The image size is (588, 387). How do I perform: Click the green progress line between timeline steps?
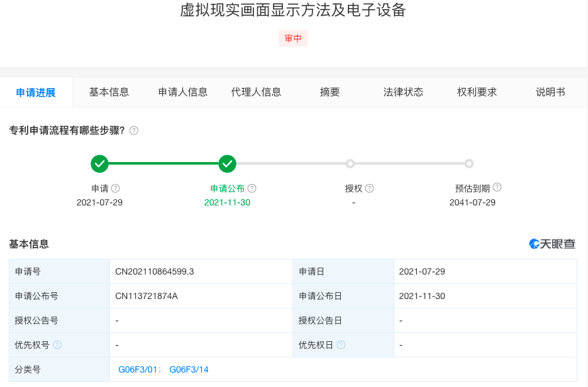pyautogui.click(x=164, y=163)
